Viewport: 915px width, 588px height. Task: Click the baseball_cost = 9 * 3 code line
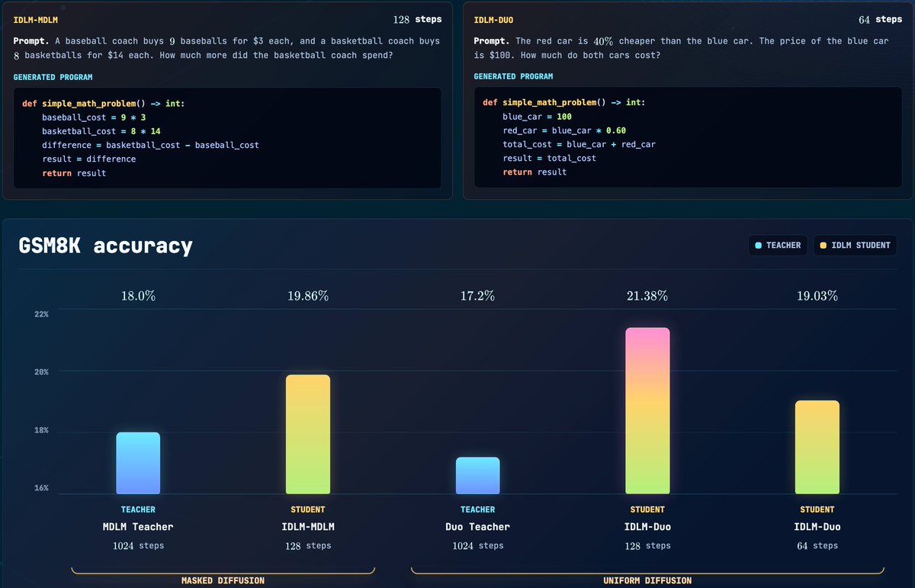pyautogui.click(x=94, y=117)
